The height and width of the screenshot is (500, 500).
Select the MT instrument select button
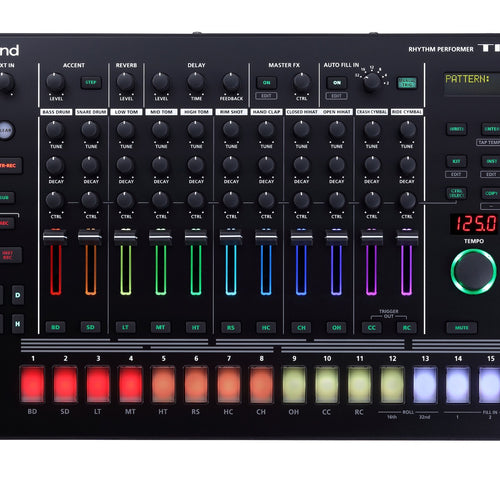(x=160, y=327)
